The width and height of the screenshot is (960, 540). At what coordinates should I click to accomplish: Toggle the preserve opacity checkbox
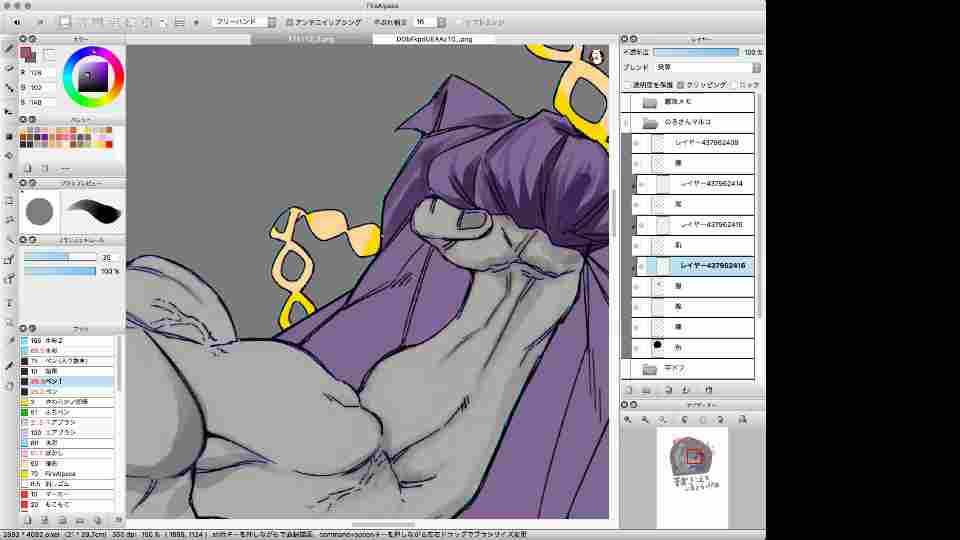pyautogui.click(x=627, y=84)
